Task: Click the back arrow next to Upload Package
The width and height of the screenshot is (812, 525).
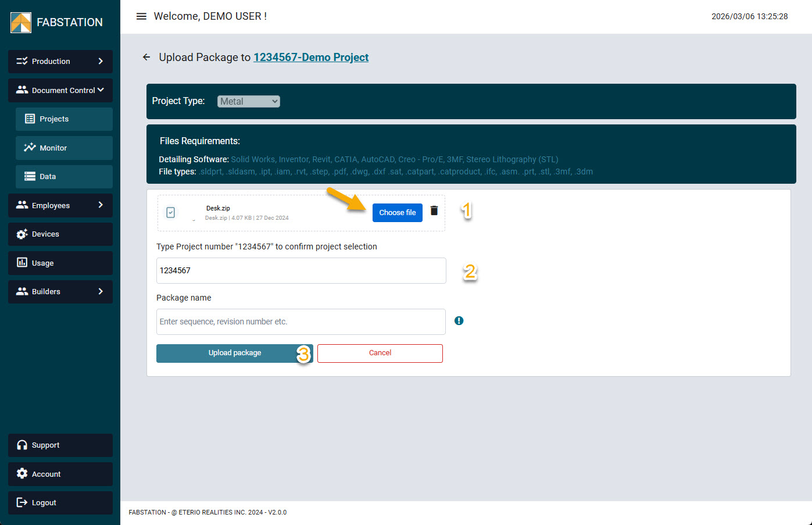Action: [146, 57]
